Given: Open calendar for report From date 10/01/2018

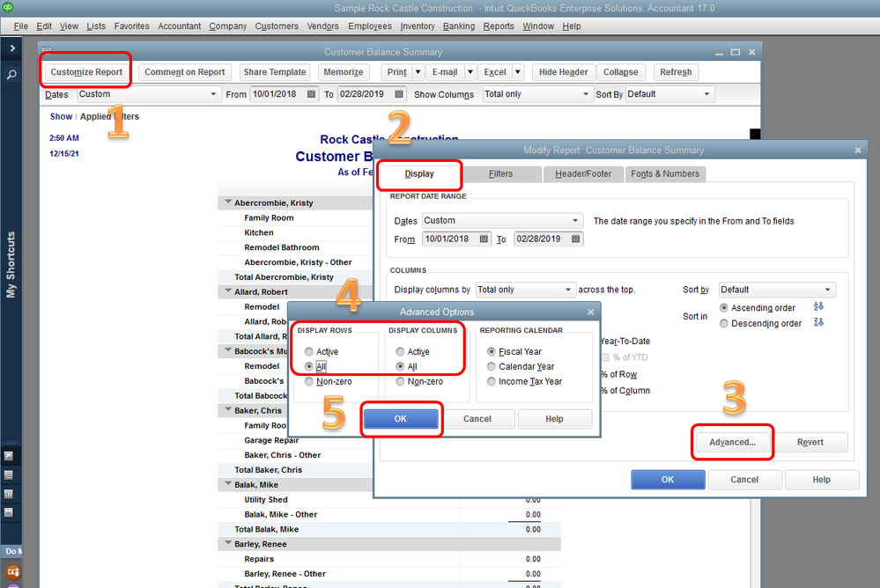Looking at the screenshot, I should pyautogui.click(x=312, y=94).
